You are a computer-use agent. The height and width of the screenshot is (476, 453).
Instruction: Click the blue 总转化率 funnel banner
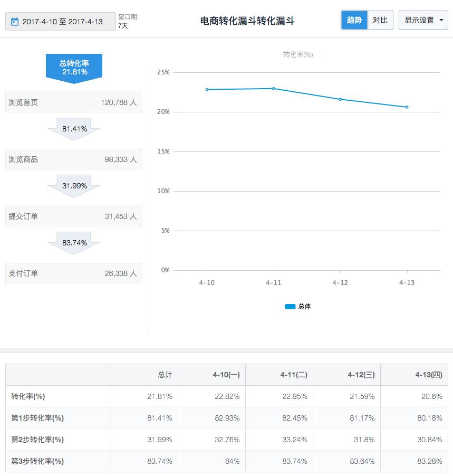(x=74, y=67)
